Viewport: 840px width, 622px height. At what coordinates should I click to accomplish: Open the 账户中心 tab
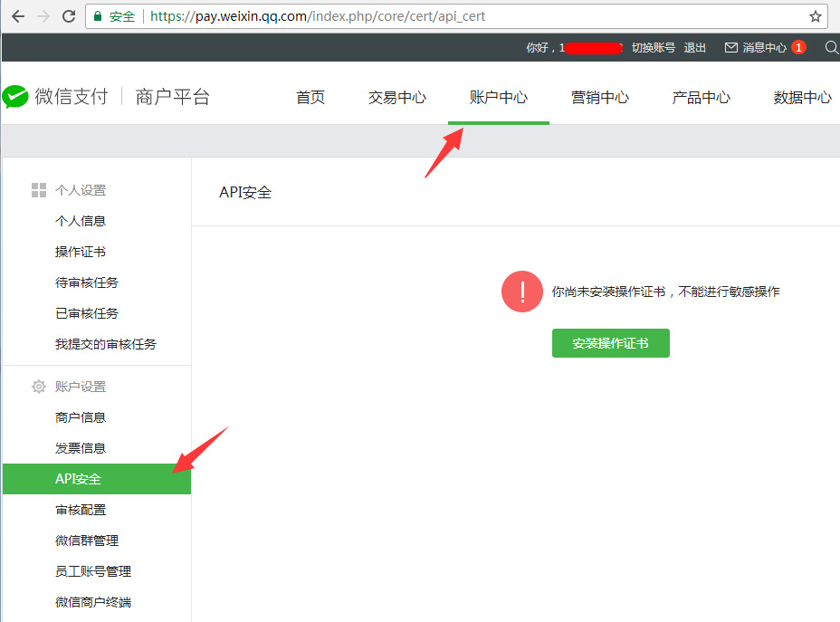(x=498, y=98)
